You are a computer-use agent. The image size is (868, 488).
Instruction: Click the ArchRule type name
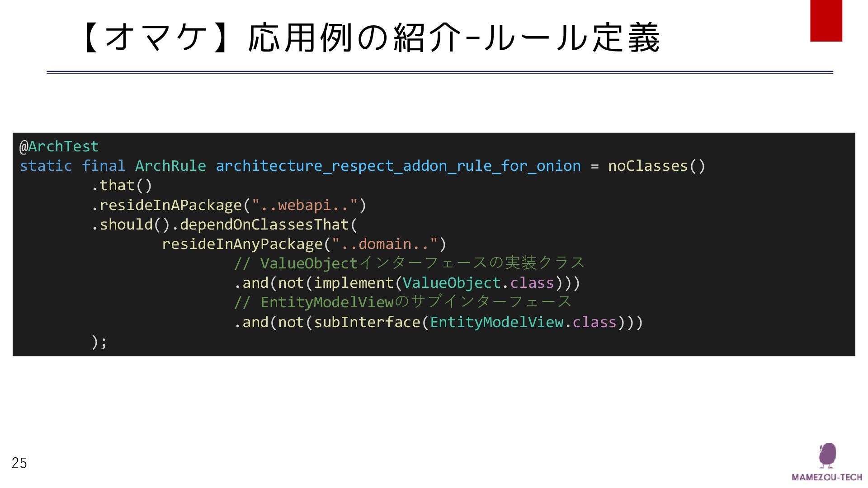170,166
